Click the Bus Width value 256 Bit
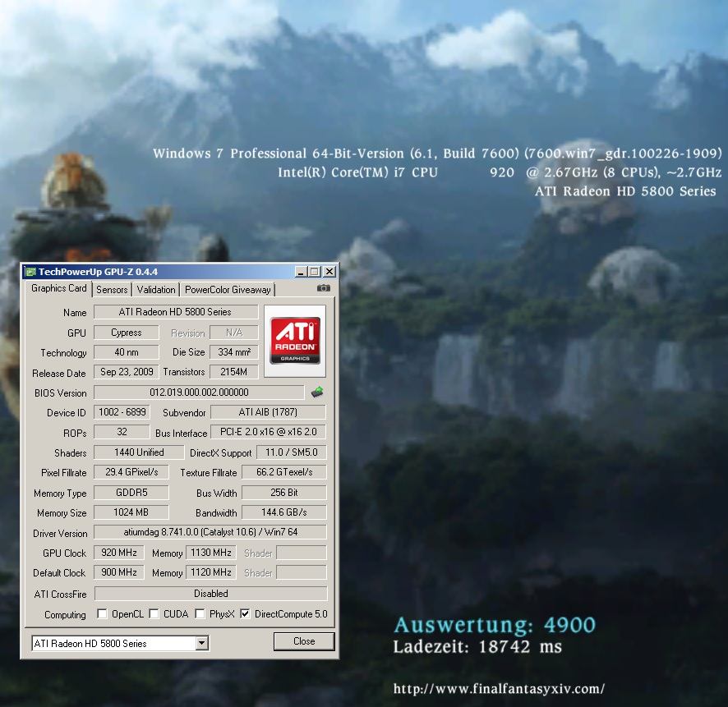This screenshot has height=707, width=728. point(284,492)
